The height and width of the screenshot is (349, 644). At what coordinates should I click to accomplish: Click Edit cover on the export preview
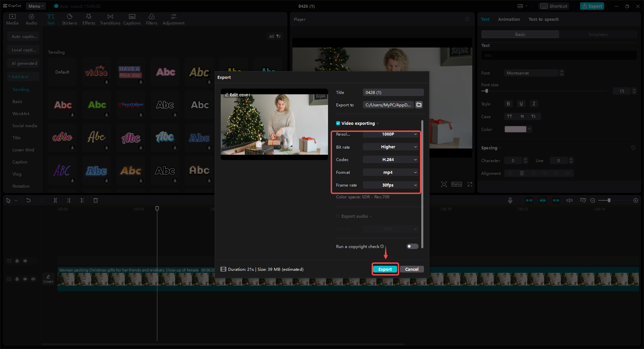[x=237, y=95]
